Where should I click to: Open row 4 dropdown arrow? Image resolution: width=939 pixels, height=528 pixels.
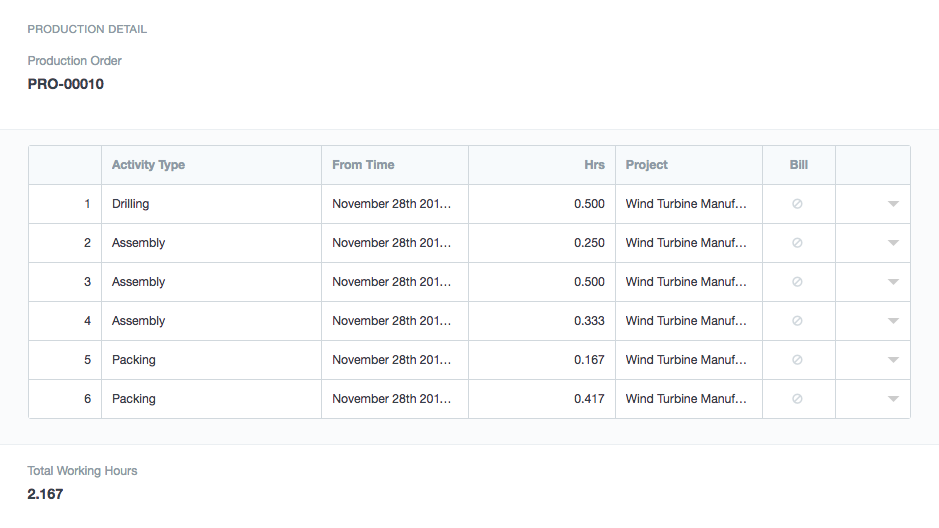[x=893, y=321]
